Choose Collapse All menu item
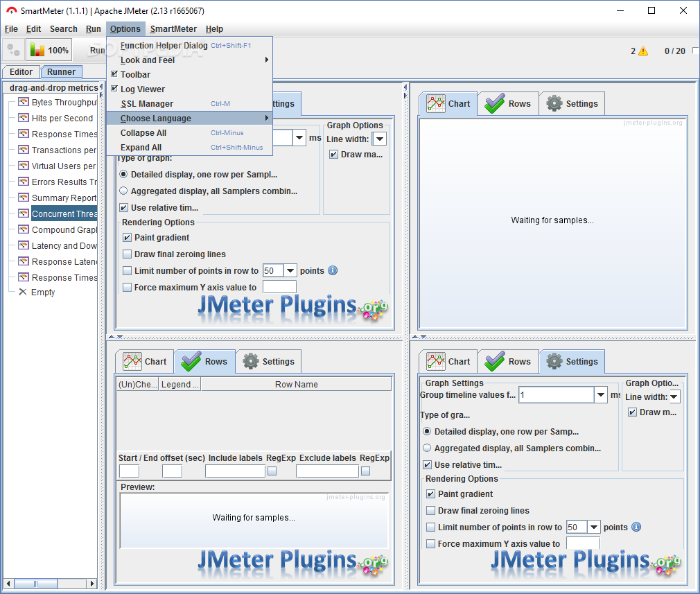Screen dimensions: 700x594 pyautogui.click(x=189, y=132)
